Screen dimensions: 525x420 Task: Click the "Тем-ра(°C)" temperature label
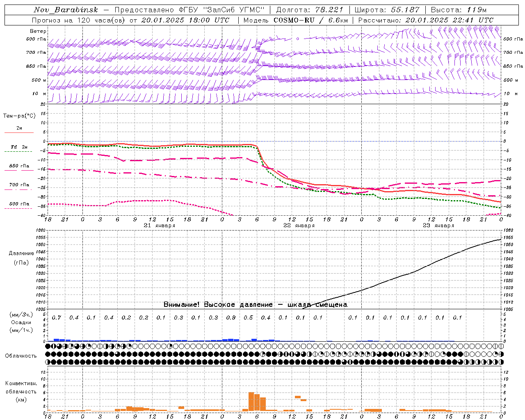click(19, 116)
